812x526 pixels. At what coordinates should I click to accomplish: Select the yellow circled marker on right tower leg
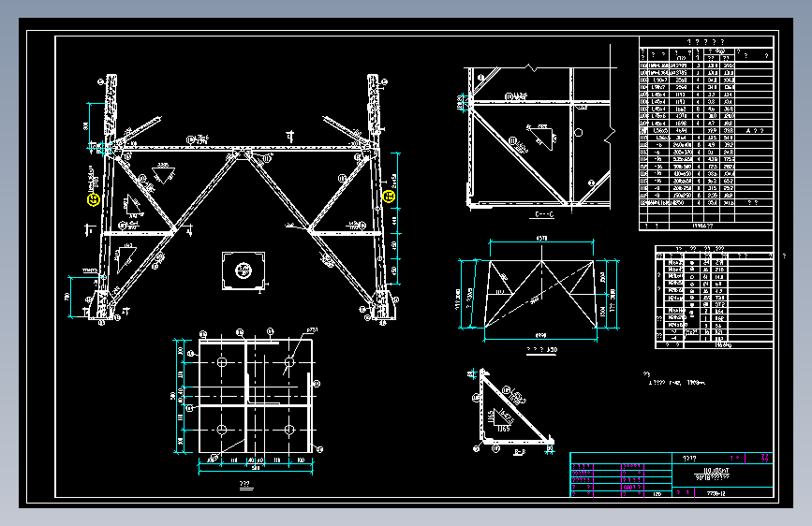389,197
